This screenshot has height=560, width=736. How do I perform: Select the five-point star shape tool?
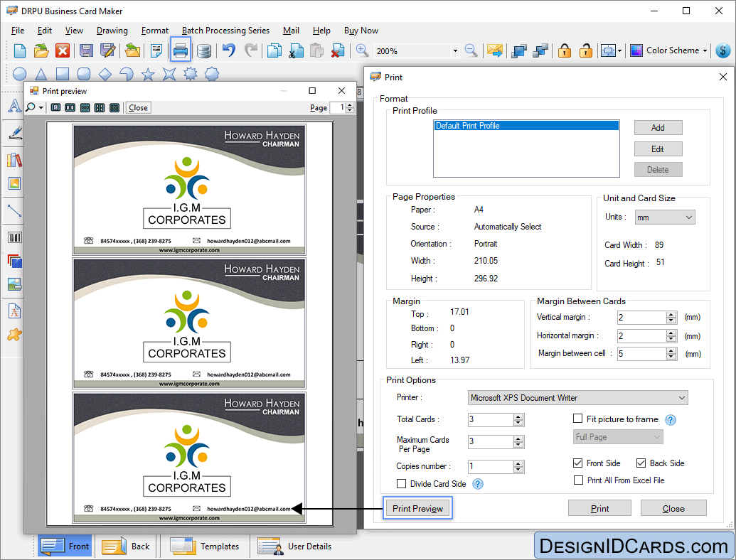click(148, 74)
